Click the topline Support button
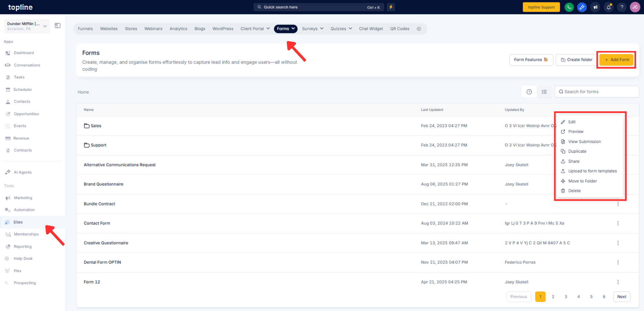Image resolution: width=644 pixels, height=311 pixels. 541,7
